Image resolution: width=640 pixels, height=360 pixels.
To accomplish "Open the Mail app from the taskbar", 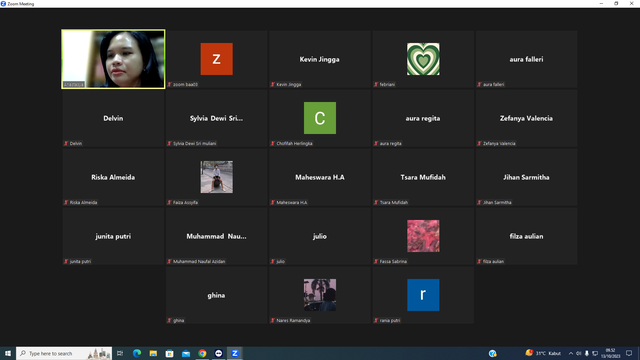I will (x=186, y=353).
